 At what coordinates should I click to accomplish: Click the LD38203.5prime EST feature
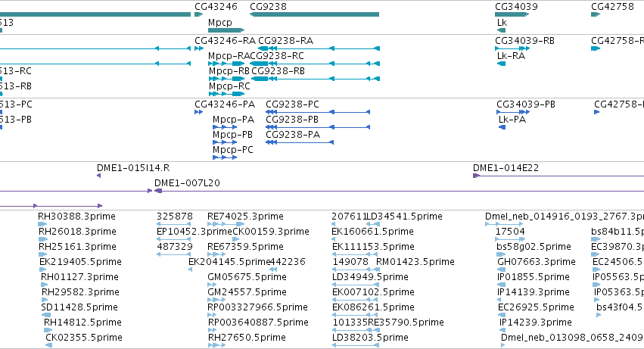(x=356, y=345)
